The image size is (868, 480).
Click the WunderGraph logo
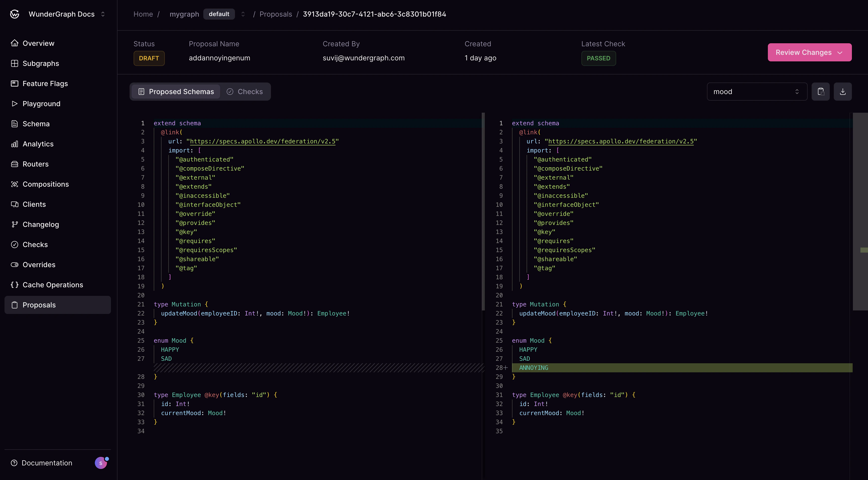(x=14, y=14)
